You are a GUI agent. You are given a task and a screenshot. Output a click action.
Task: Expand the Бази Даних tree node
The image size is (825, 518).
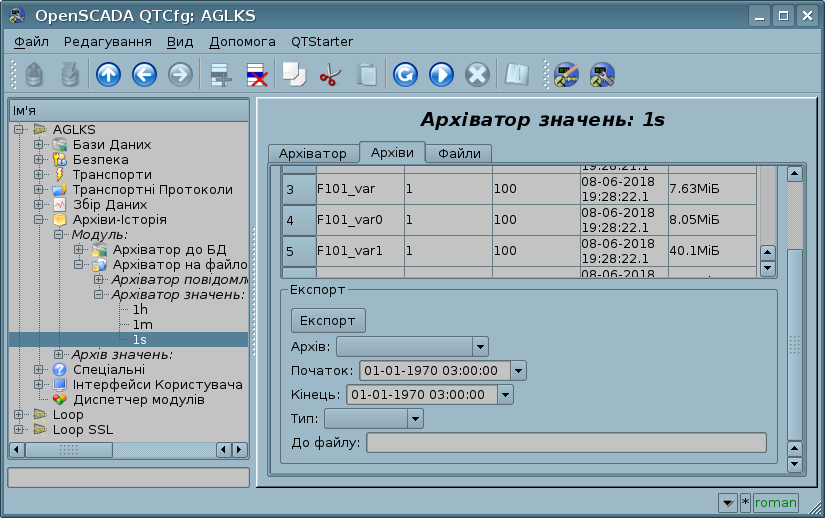coord(39,144)
